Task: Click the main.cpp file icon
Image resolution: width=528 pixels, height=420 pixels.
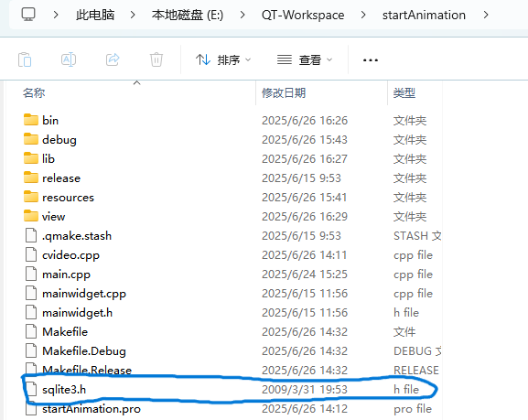Action: 31,274
